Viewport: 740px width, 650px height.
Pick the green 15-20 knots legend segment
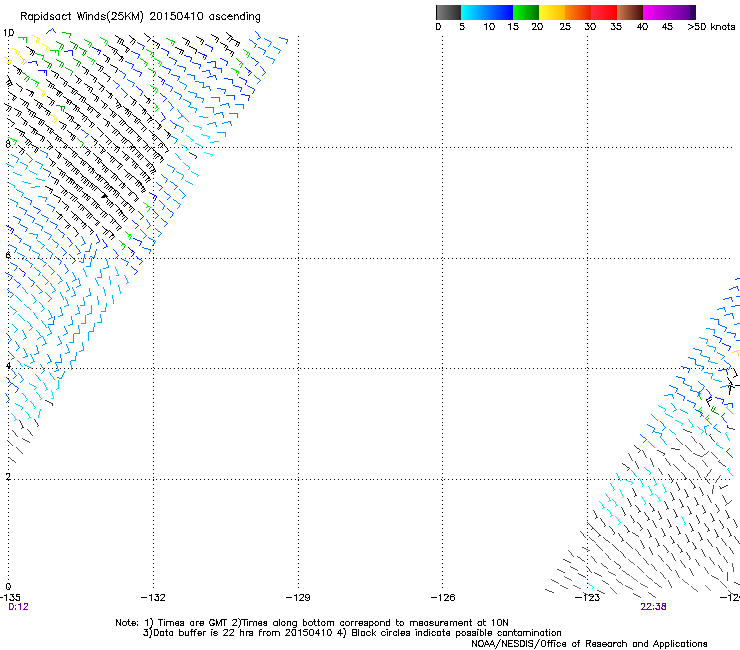(526, 12)
